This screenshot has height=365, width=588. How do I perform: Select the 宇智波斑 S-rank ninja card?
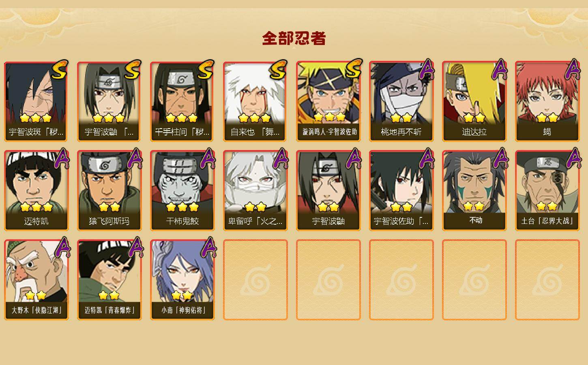[x=36, y=101]
